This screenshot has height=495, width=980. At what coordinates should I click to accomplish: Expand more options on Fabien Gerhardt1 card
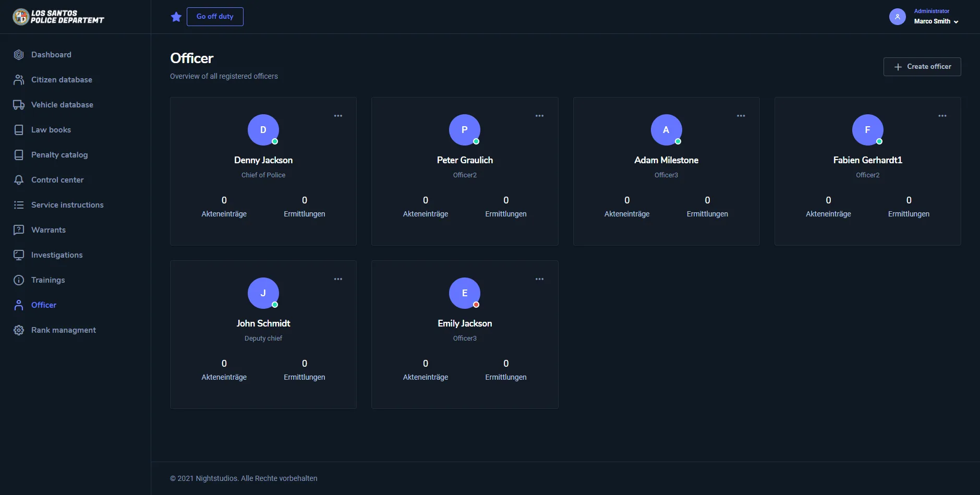[942, 116]
